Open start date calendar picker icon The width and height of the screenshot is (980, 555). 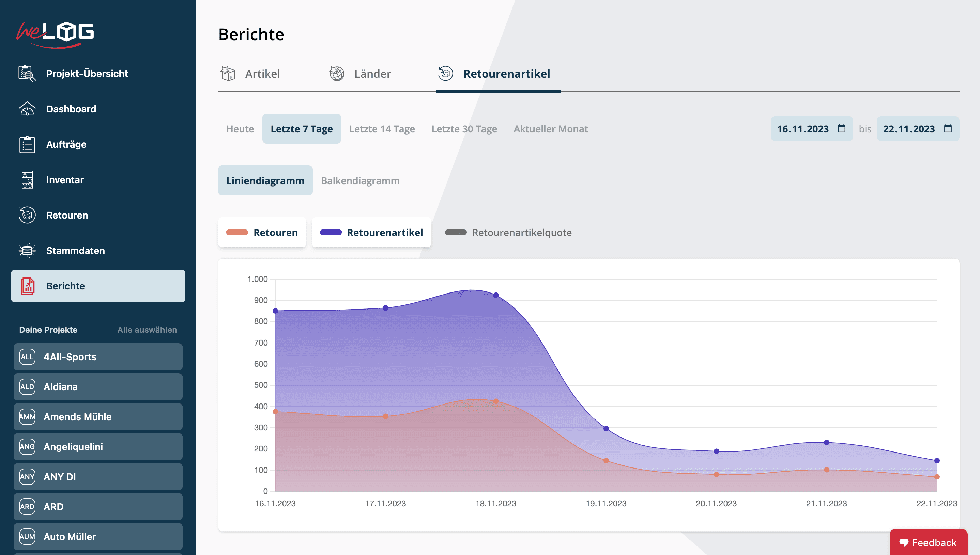pos(841,129)
